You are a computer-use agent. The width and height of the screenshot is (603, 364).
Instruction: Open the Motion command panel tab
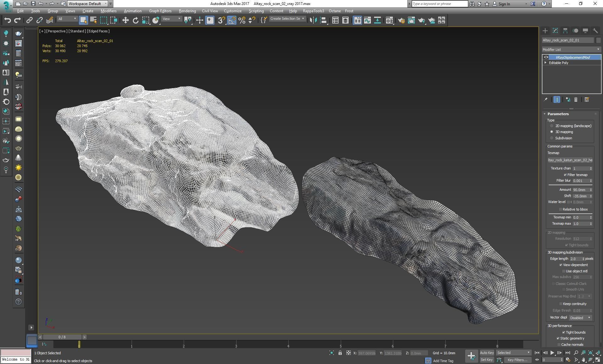575,31
